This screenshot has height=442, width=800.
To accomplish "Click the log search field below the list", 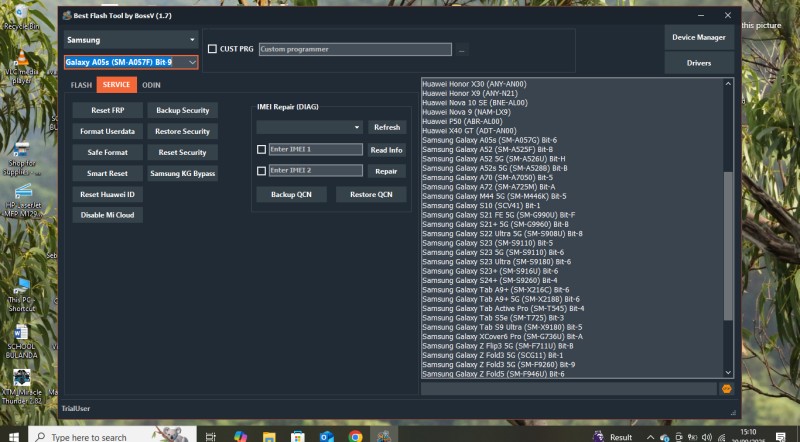I will point(569,389).
